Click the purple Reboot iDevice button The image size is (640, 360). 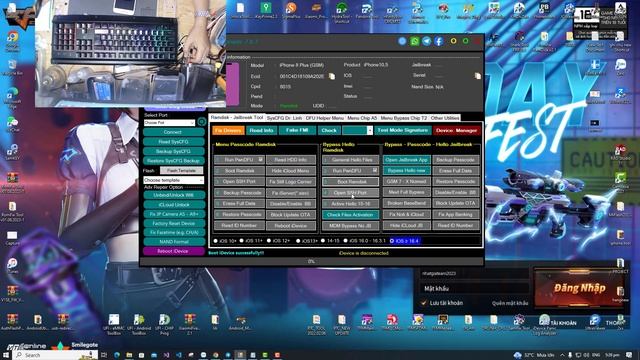173,251
